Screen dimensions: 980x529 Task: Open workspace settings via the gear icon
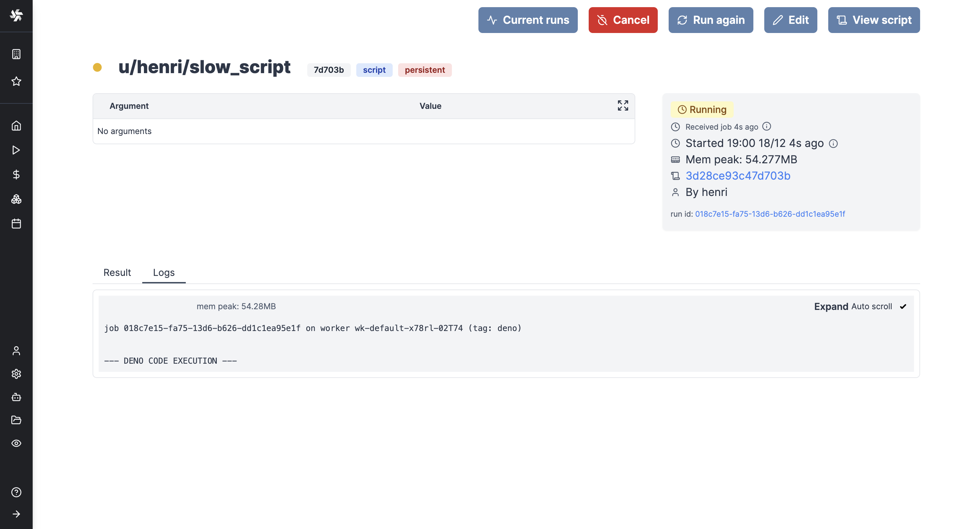tap(16, 374)
